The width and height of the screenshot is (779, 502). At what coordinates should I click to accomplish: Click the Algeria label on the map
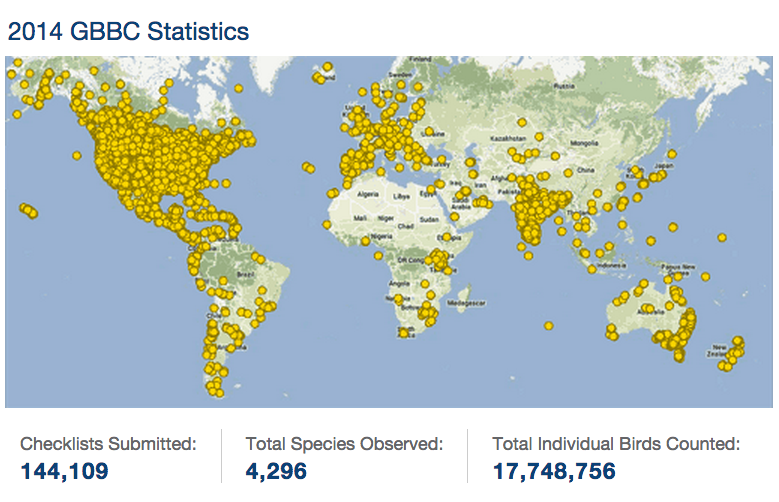[370, 197]
